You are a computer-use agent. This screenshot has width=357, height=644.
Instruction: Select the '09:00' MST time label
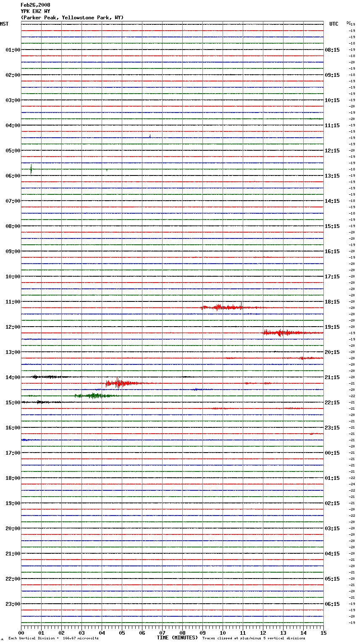click(13, 251)
